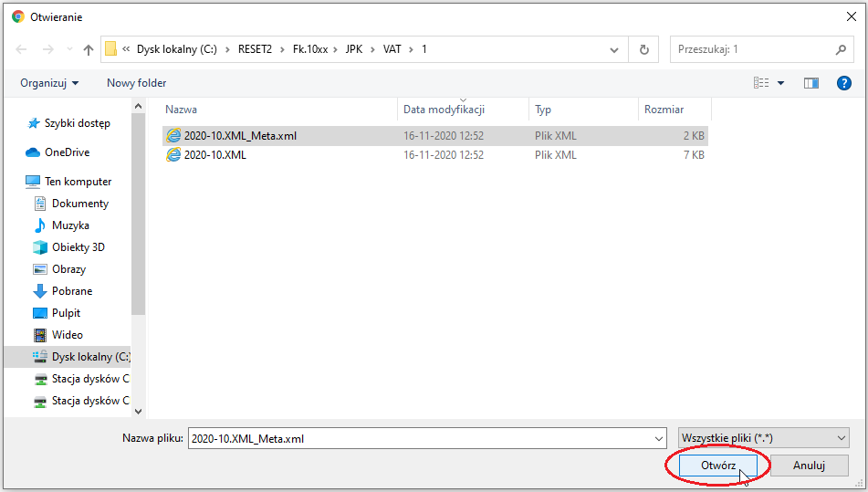Viewport: 868px width, 492px height.
Task: Click the Otwórz button
Action: pyautogui.click(x=718, y=466)
